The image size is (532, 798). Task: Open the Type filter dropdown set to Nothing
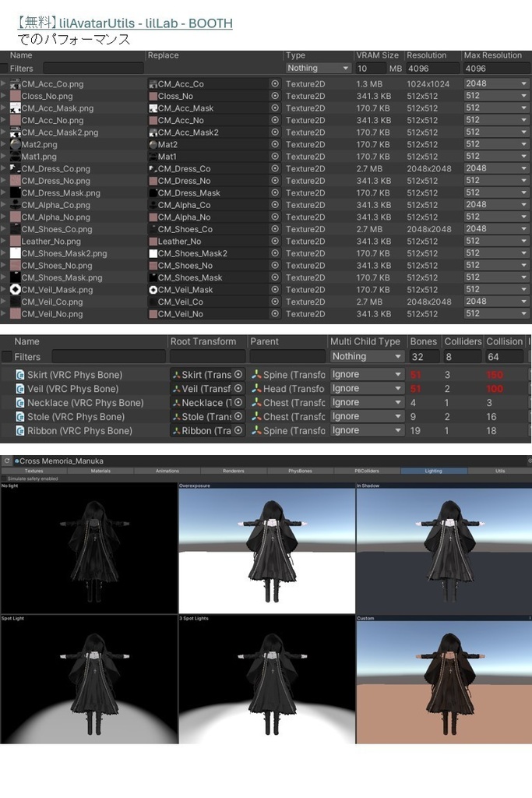click(318, 68)
